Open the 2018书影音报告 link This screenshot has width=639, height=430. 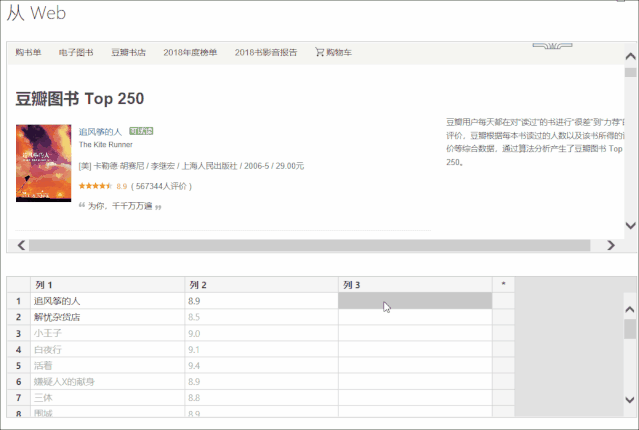tap(266, 52)
